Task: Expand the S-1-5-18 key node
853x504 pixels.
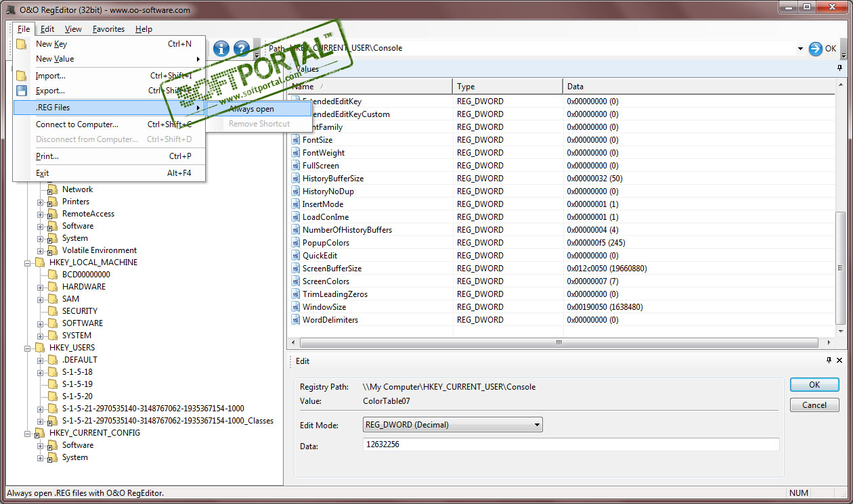Action: [x=41, y=372]
